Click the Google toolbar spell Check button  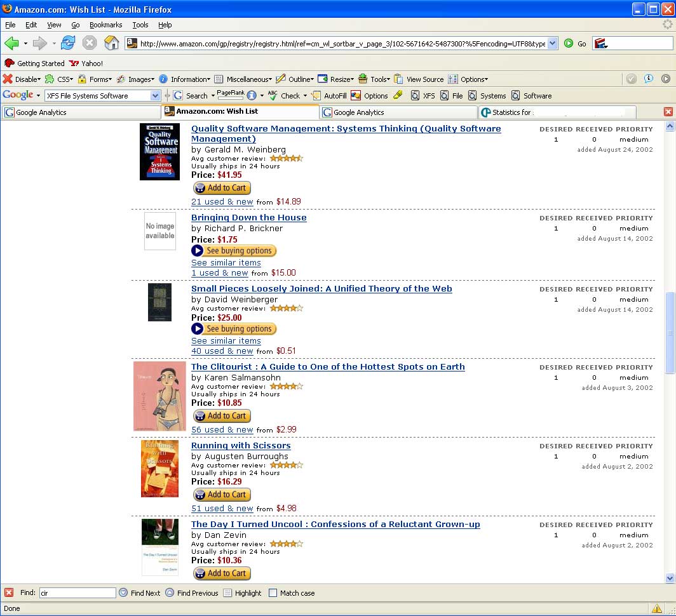point(283,96)
